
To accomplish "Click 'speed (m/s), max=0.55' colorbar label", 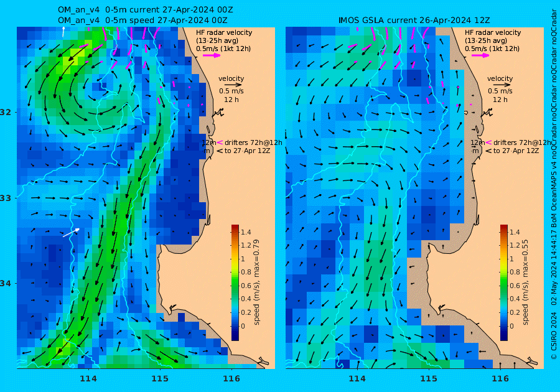I will 525,282.
